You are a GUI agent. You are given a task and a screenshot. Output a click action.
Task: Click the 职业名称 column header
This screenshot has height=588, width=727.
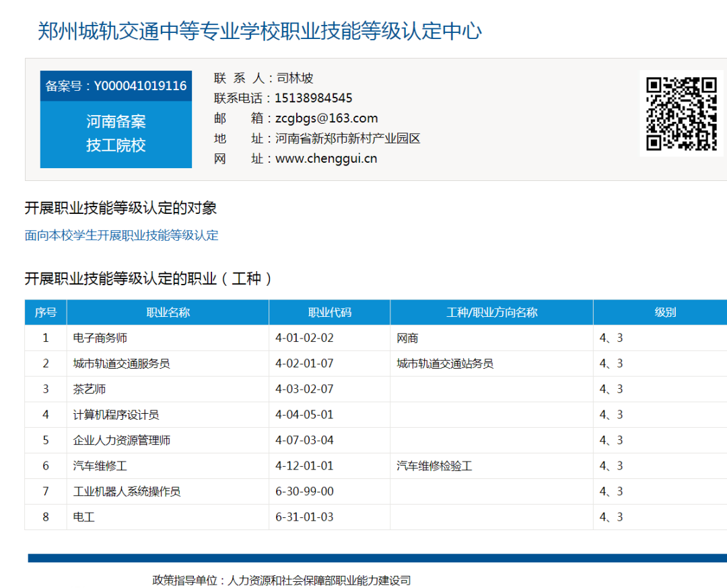(x=168, y=312)
